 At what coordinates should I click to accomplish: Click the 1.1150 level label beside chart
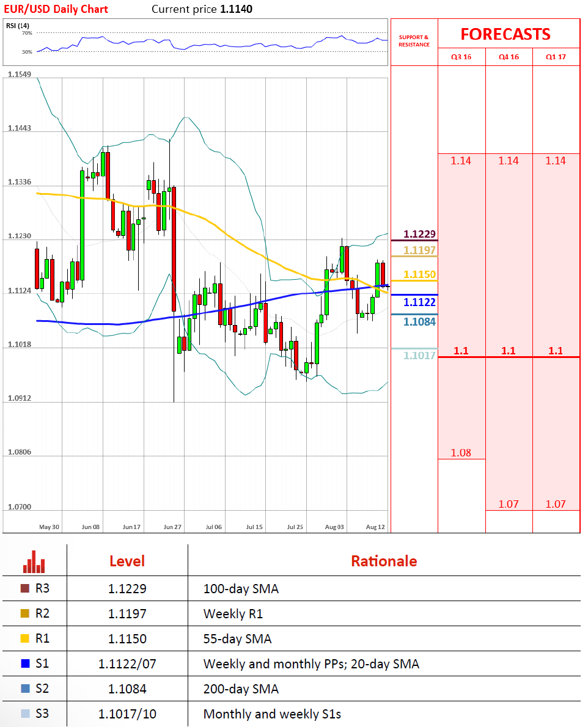tap(420, 274)
